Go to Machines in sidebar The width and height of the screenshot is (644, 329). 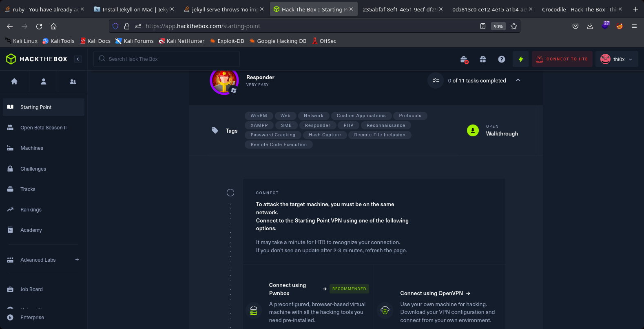[44, 148]
